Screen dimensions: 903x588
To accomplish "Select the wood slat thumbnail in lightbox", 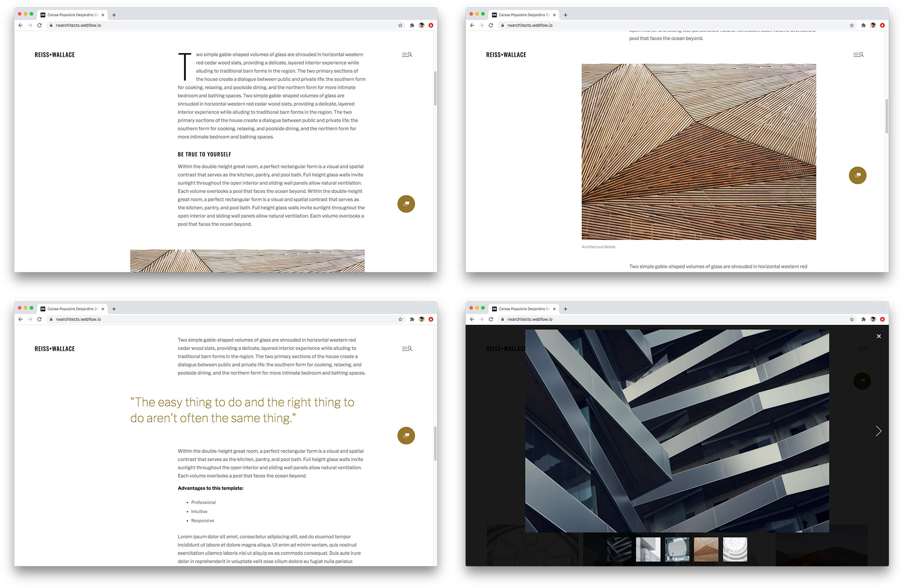I will 706,549.
